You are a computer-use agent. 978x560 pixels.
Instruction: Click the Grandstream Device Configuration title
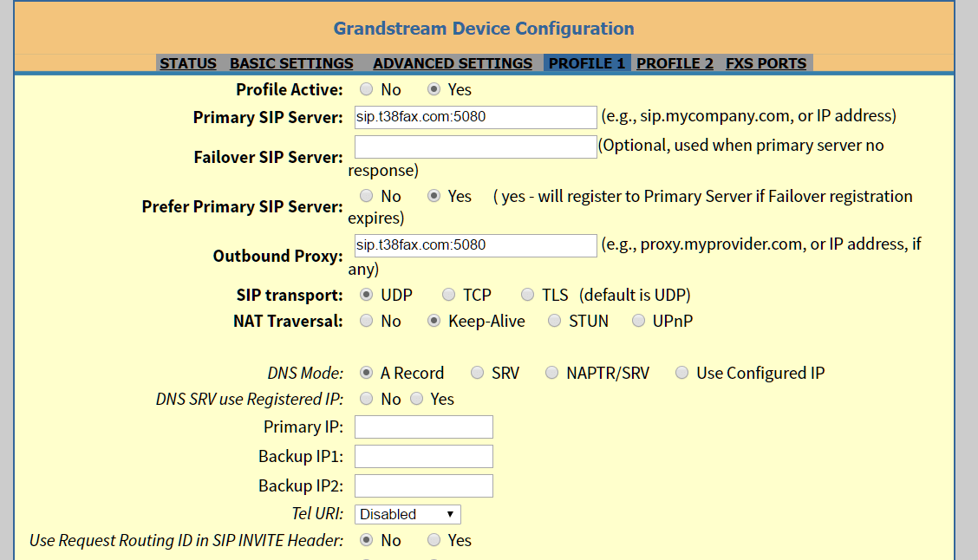pyautogui.click(x=484, y=29)
